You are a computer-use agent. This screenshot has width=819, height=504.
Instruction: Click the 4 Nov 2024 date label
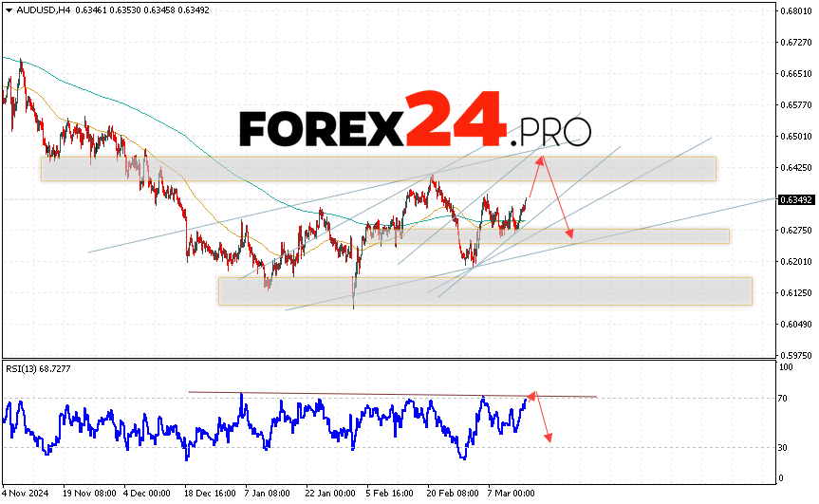coord(24,494)
